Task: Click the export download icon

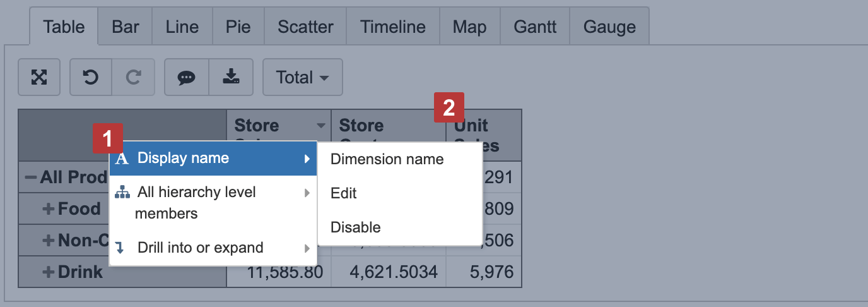Action: click(231, 77)
